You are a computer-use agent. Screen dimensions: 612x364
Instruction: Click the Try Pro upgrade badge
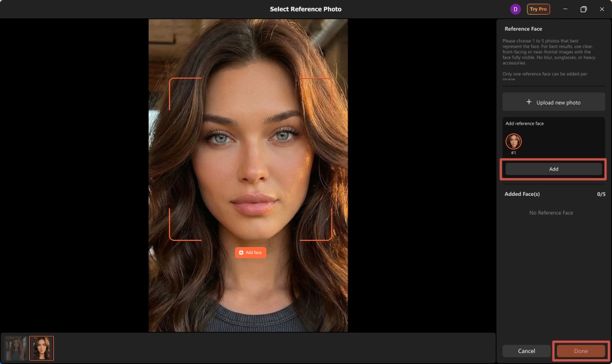(538, 9)
